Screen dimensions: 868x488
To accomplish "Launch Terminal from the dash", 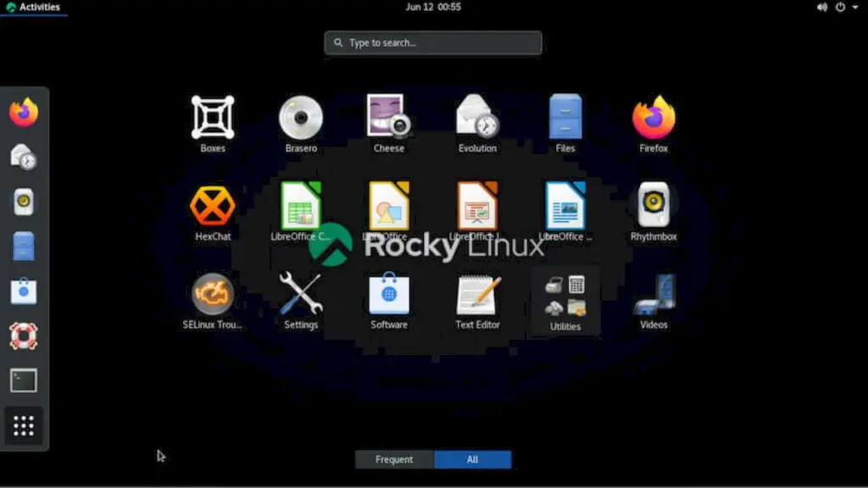I will [23, 380].
